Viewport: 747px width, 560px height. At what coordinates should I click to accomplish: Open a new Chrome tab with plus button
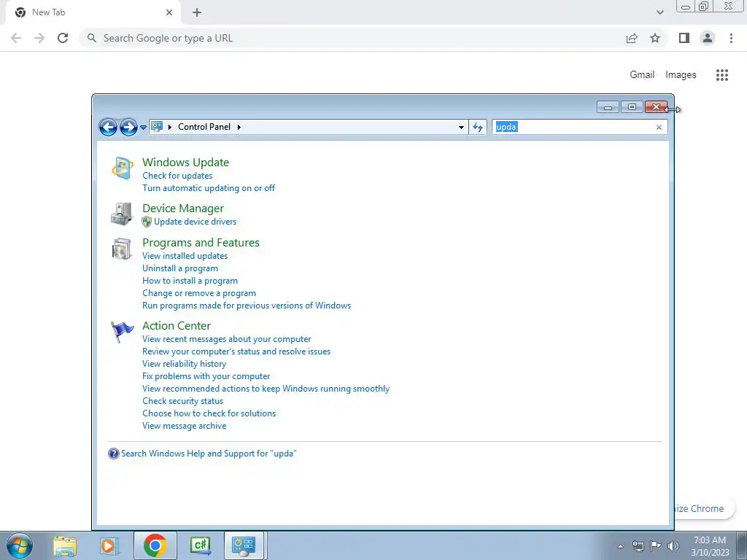pos(197,12)
